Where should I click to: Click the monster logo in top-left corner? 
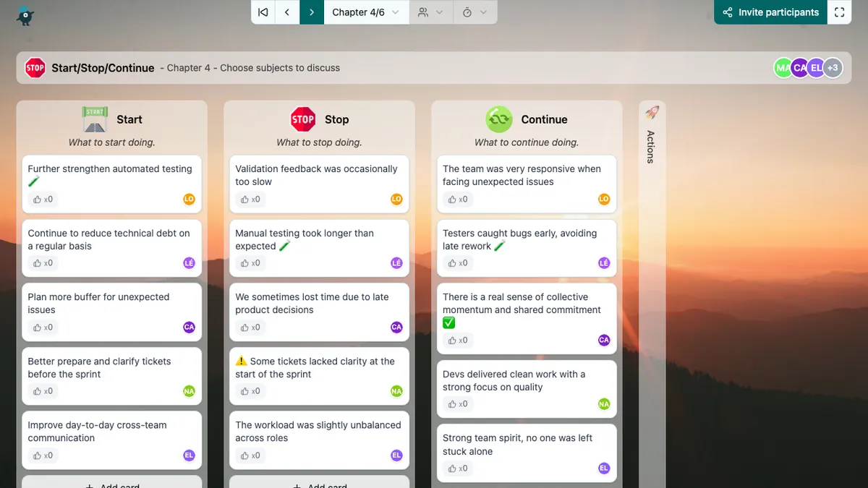(x=25, y=14)
